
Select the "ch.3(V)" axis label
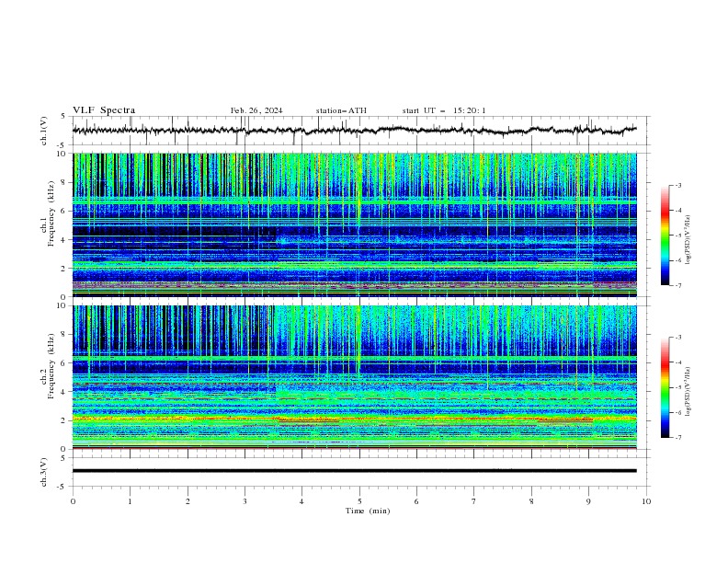point(44,472)
